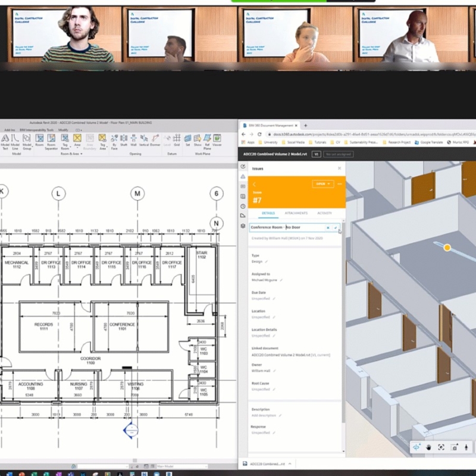Switch to the ATTACHMENTS tab
The width and height of the screenshot is (476, 476).
pos(296,213)
